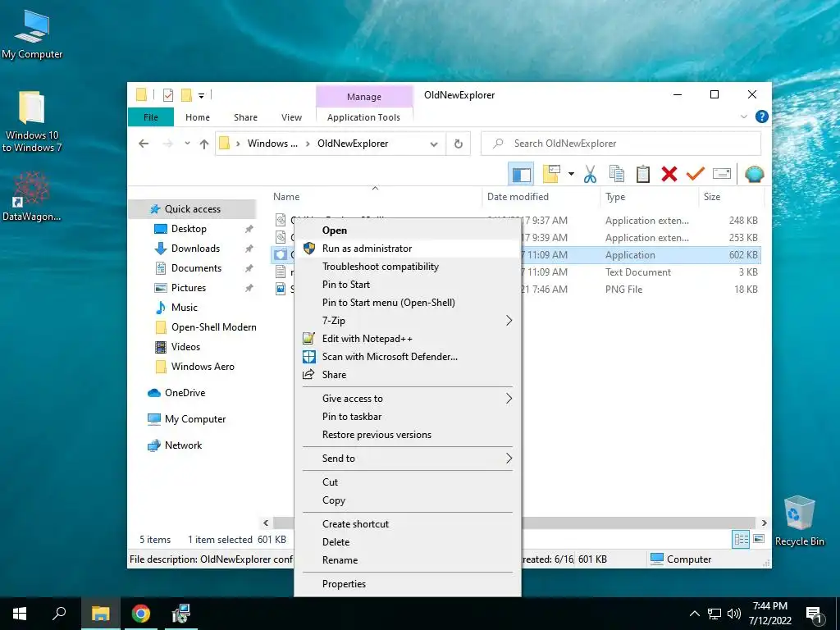Open the Home ribbon tab

click(198, 117)
